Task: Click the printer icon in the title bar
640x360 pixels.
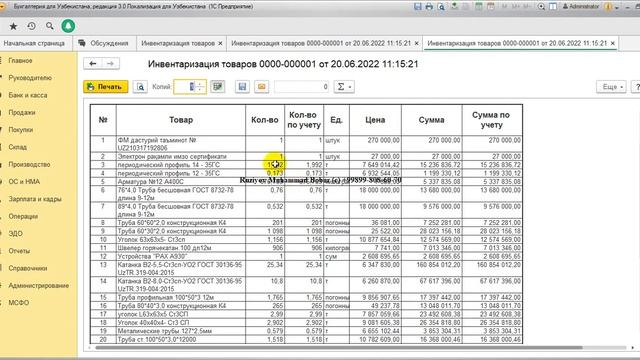Action: pos(429,7)
